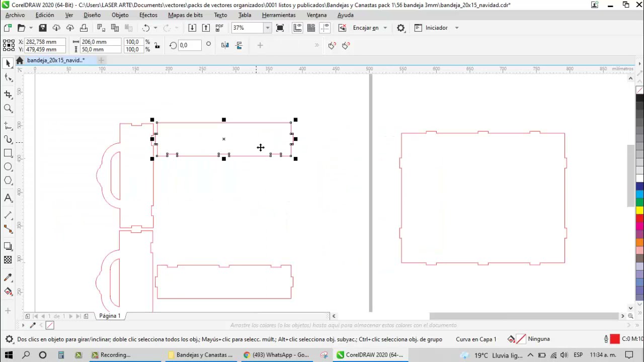
Task: Select the Ellipse tool
Action: coord(8,166)
